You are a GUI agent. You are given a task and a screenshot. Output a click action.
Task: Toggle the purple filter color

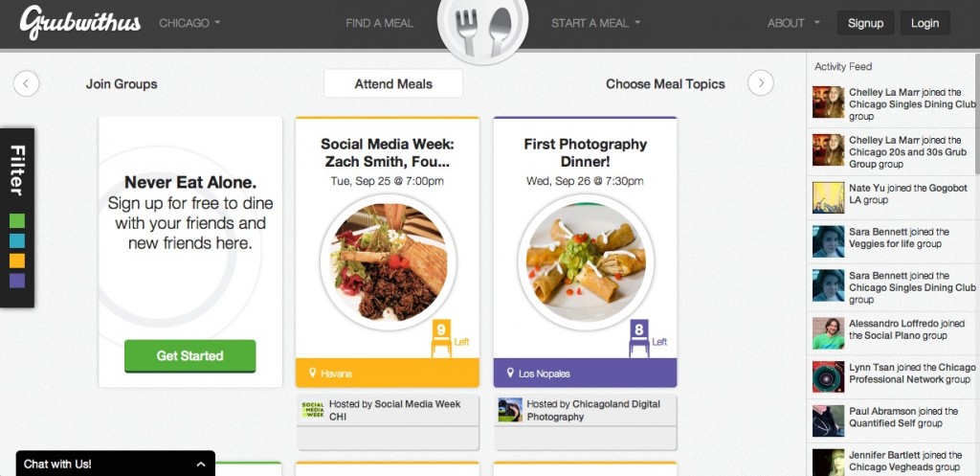[x=17, y=281]
